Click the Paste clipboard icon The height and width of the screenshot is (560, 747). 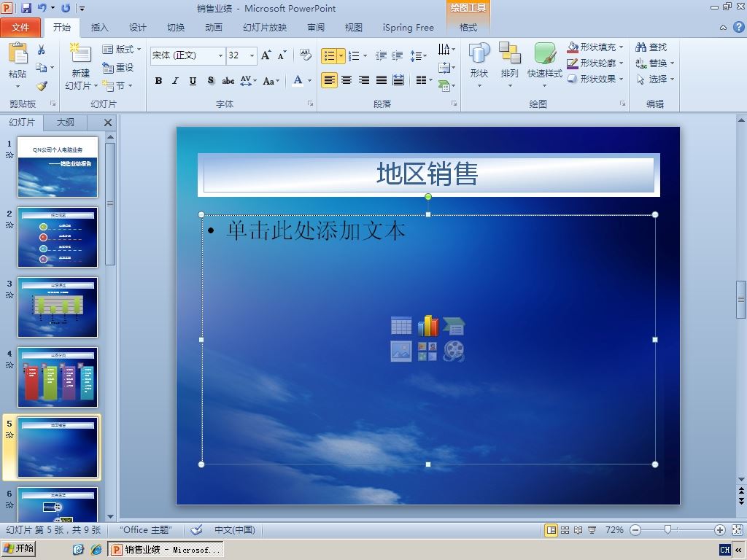point(18,53)
